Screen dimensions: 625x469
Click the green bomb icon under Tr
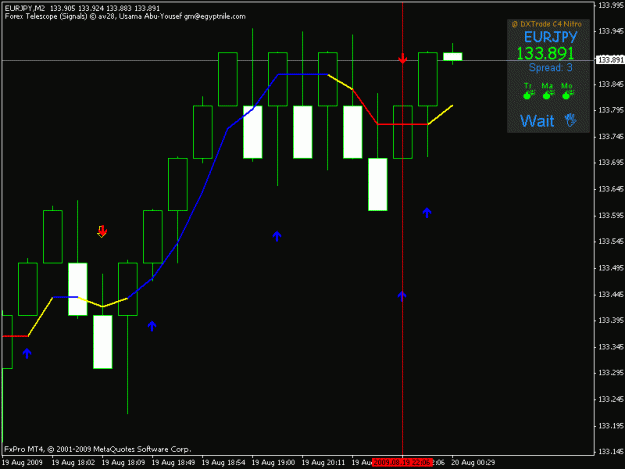pyautogui.click(x=529, y=95)
